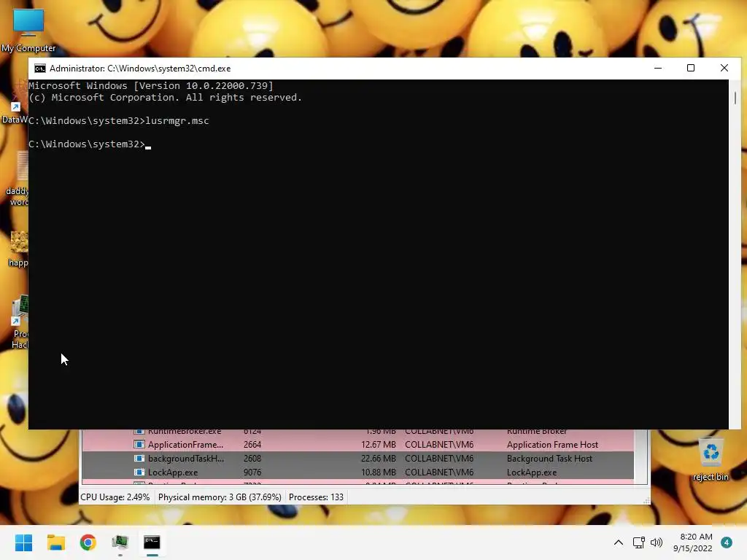Close the Command Prompt window
This screenshot has width=747, height=560.
point(724,68)
